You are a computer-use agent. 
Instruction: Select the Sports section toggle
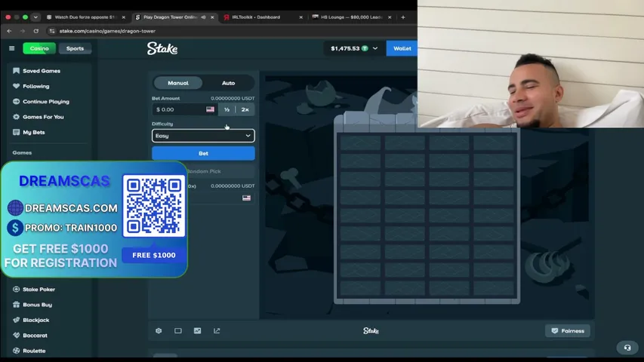coord(75,48)
